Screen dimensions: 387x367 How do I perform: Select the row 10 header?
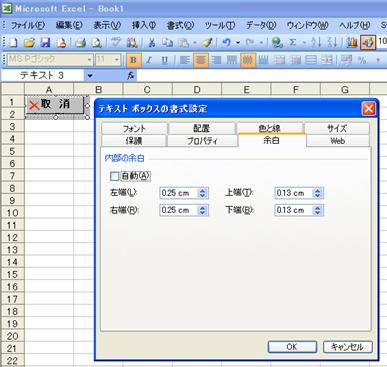click(12, 213)
